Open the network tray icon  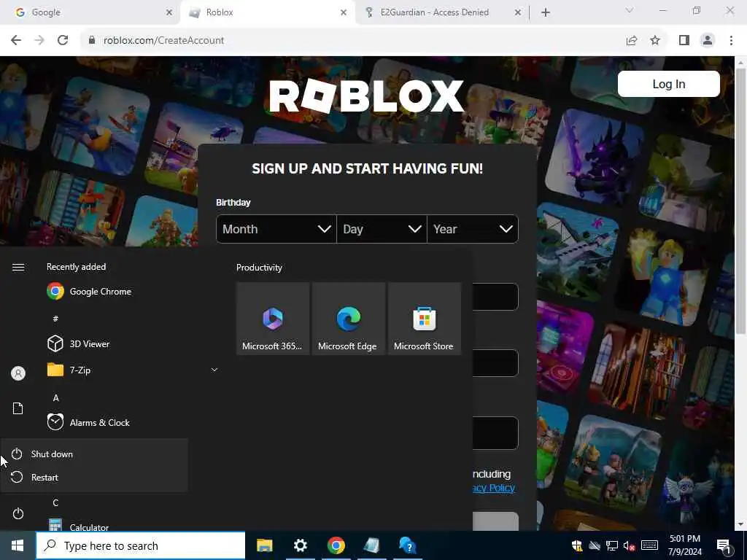click(x=612, y=545)
